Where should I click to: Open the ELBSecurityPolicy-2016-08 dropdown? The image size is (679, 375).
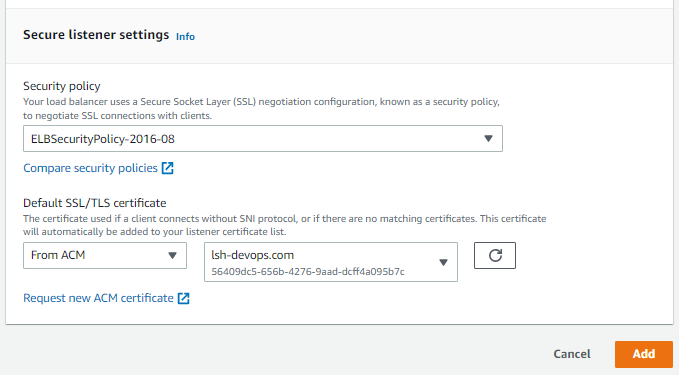click(263, 139)
